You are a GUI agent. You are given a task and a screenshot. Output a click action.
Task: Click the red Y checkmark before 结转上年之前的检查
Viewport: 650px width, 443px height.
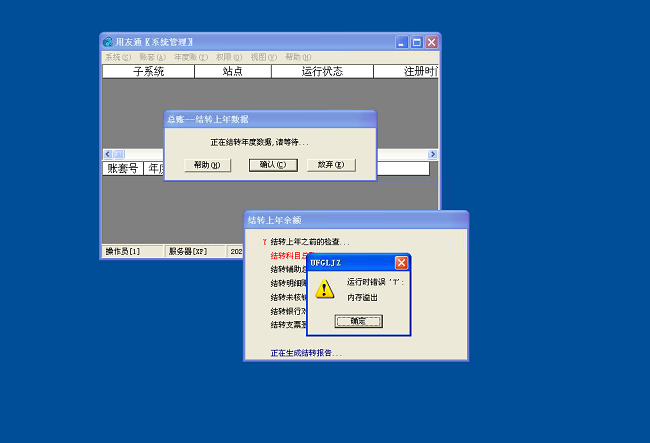(264, 242)
